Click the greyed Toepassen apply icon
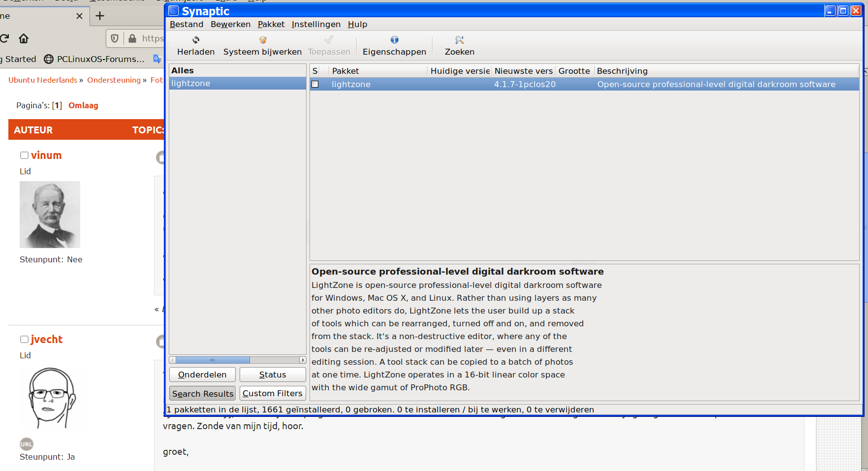 point(329,40)
